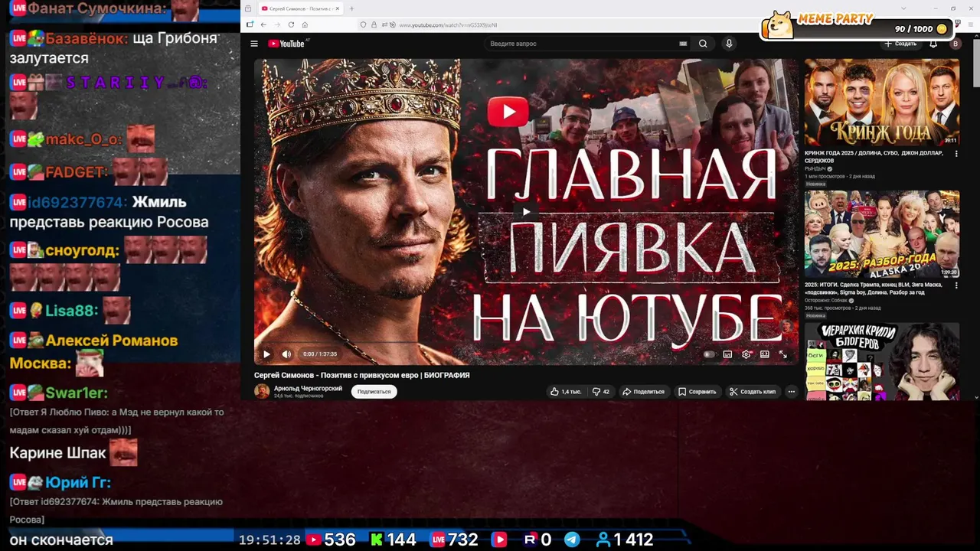Click chat username Юрий Гг
Viewport: 980px width, 551px height.
[x=78, y=483]
